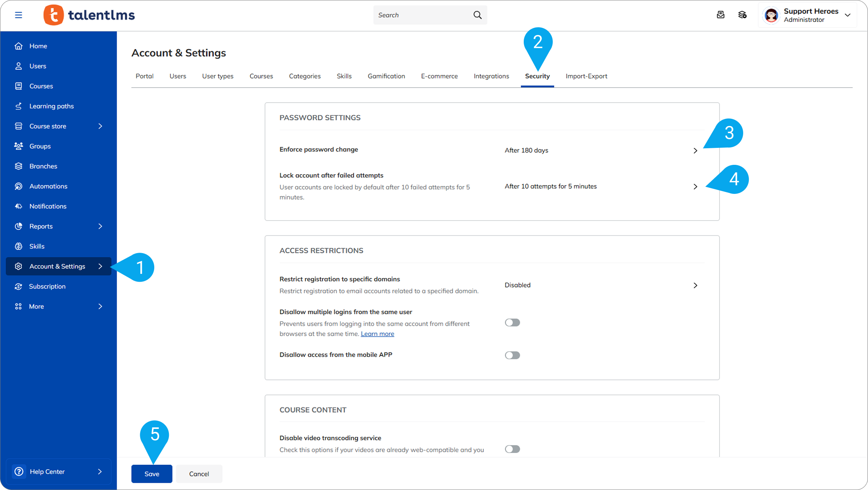Open the Automations sidebar icon

click(x=18, y=186)
